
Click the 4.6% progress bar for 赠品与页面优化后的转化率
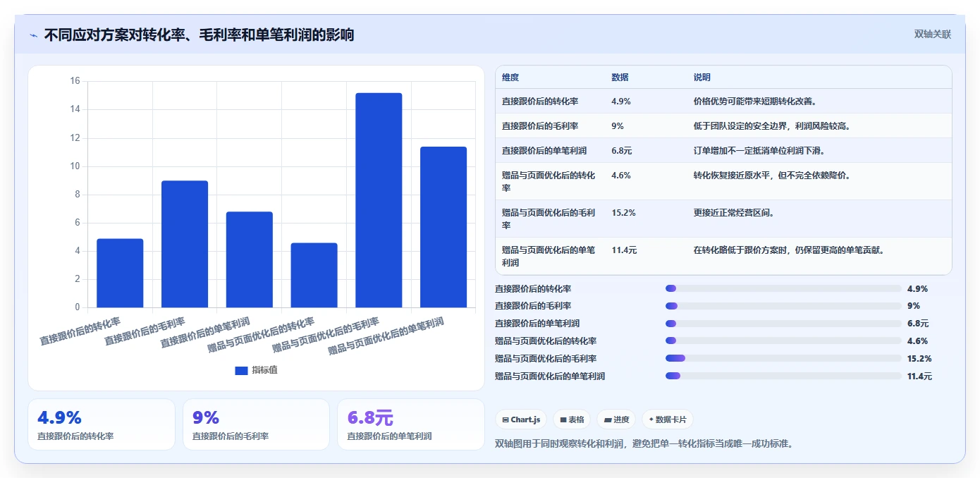click(x=783, y=341)
